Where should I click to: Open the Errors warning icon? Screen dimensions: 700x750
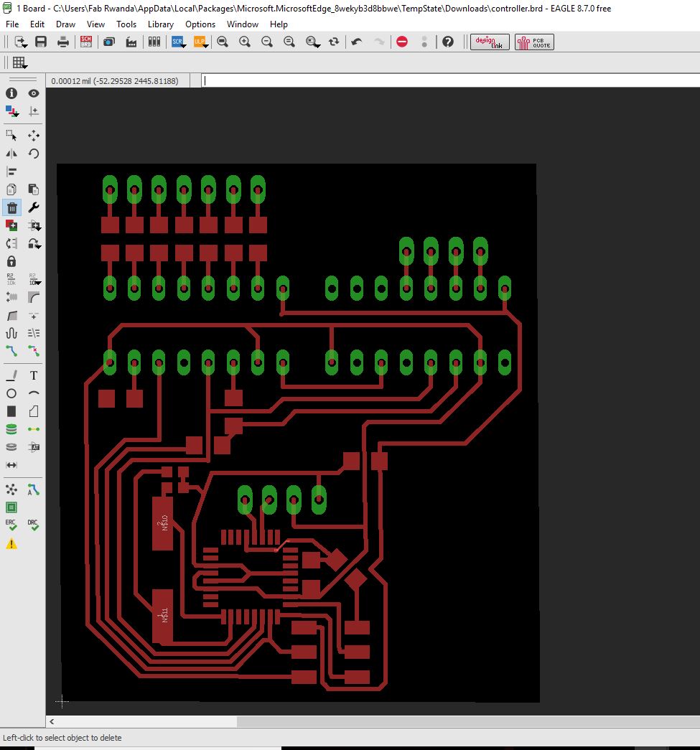click(11, 544)
